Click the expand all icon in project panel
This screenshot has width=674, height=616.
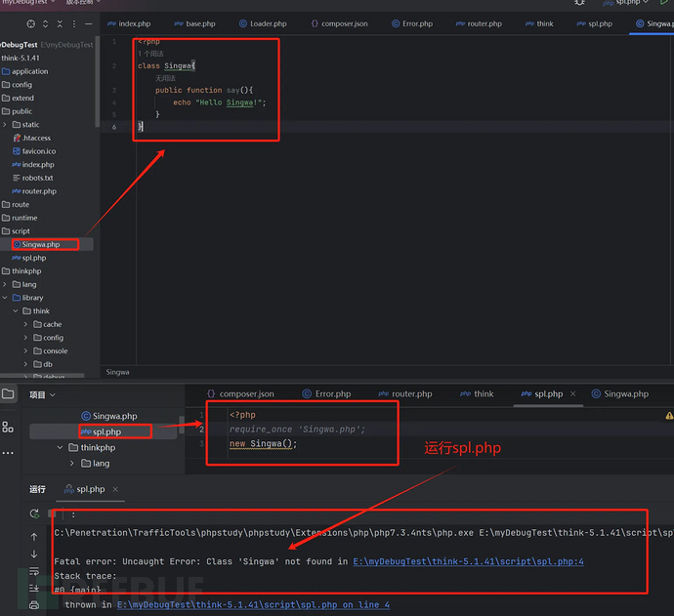point(48,23)
